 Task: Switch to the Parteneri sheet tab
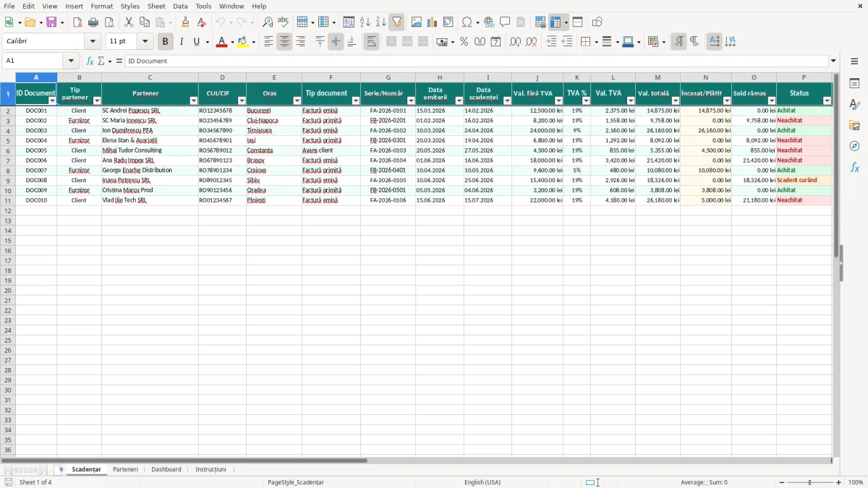(x=125, y=469)
